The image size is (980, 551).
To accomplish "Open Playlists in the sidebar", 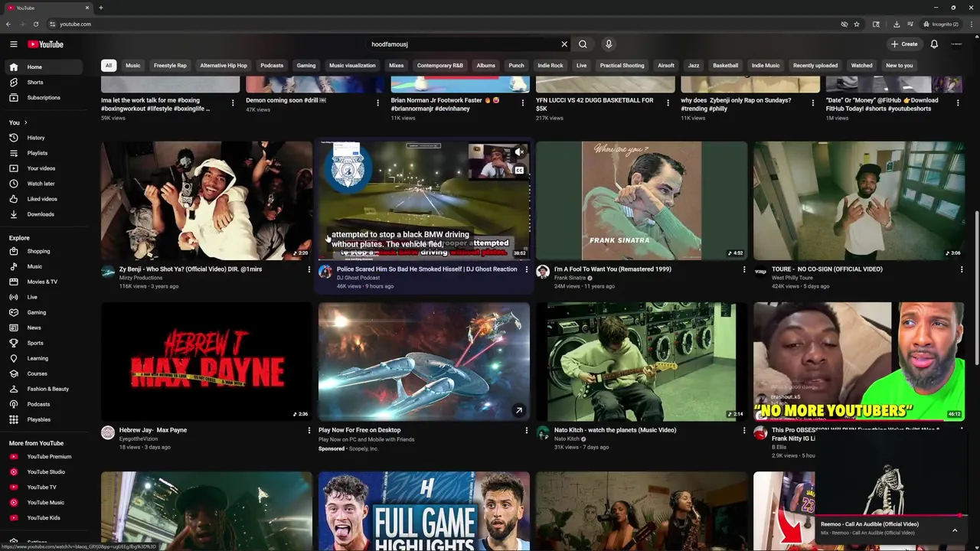I will point(38,153).
